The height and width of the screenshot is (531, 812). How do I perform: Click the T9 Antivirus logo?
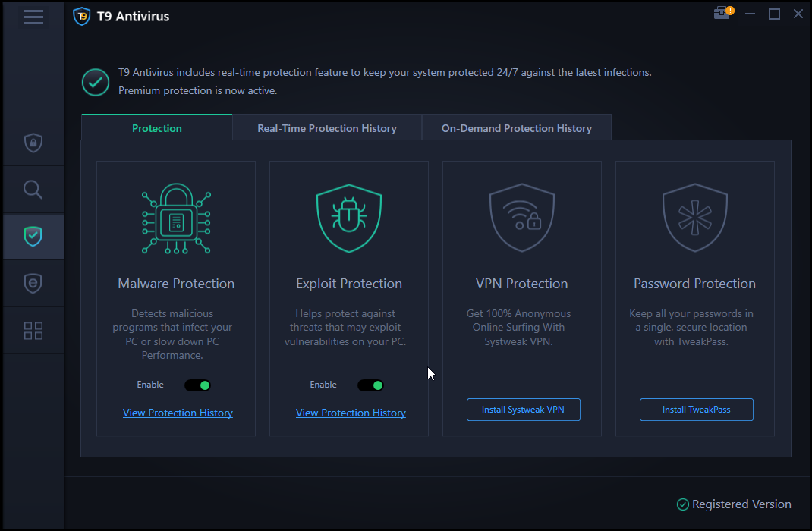click(x=81, y=17)
